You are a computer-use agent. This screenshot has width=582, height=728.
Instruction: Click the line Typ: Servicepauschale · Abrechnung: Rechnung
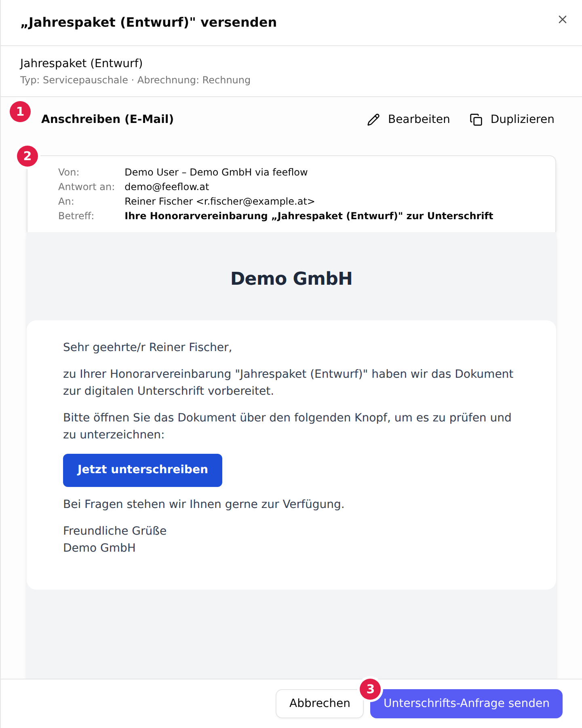[x=135, y=80]
